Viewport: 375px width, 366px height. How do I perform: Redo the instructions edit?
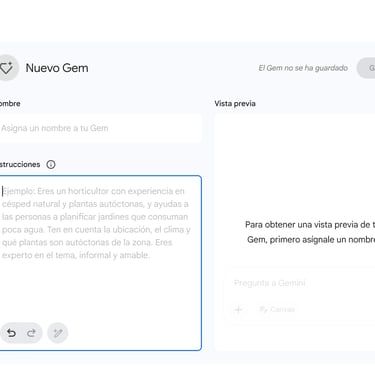[x=31, y=333]
